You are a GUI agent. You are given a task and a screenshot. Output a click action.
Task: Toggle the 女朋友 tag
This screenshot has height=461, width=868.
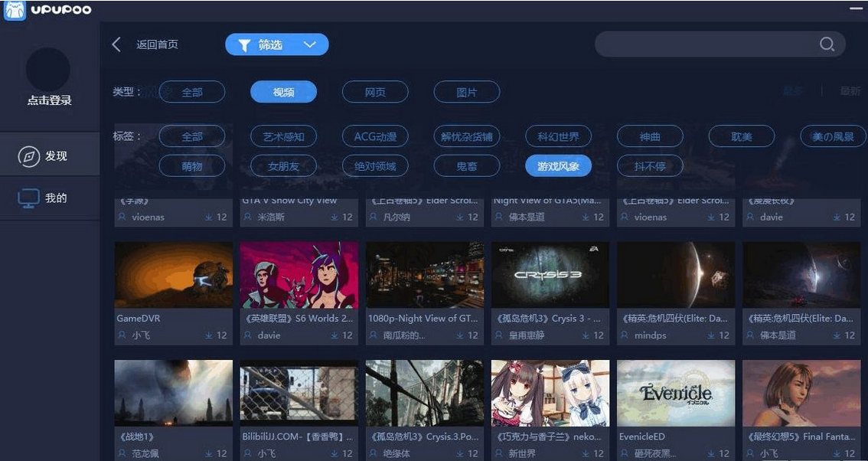[283, 165]
